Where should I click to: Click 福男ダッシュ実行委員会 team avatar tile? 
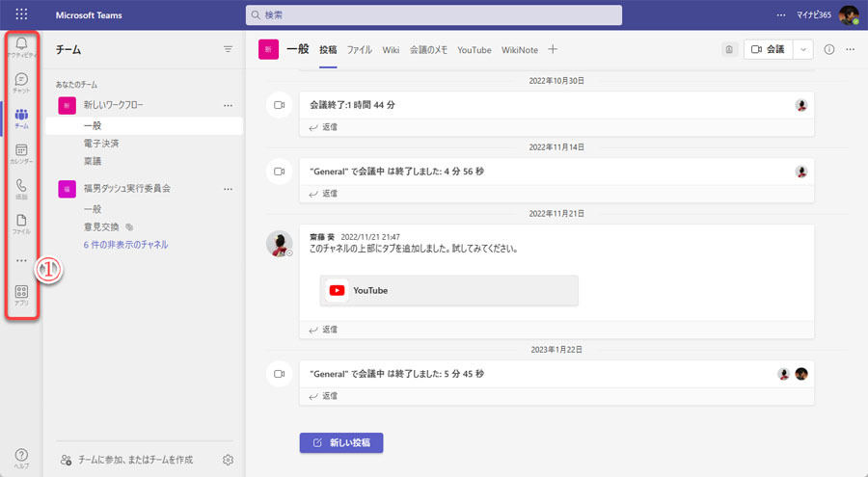pos(67,189)
